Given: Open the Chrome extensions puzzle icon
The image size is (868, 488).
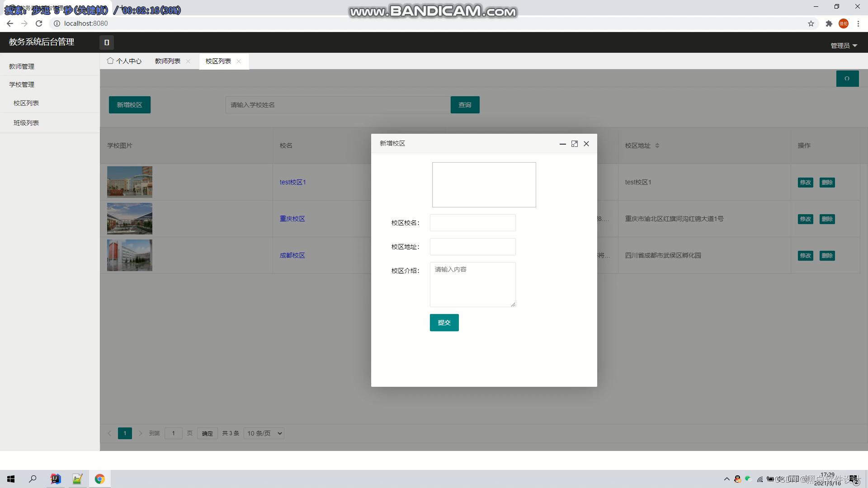Looking at the screenshot, I should [x=829, y=23].
